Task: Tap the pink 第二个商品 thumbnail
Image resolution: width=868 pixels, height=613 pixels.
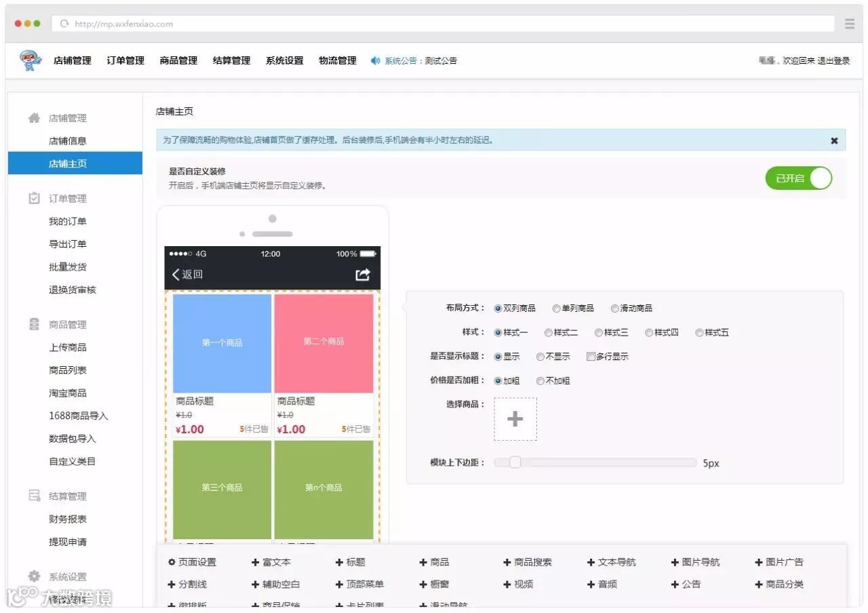Action: click(324, 343)
